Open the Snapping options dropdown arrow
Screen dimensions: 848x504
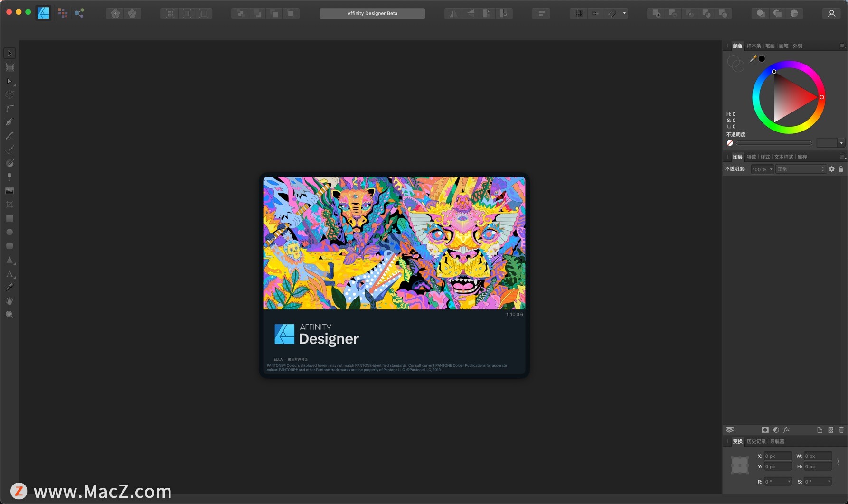pos(624,14)
